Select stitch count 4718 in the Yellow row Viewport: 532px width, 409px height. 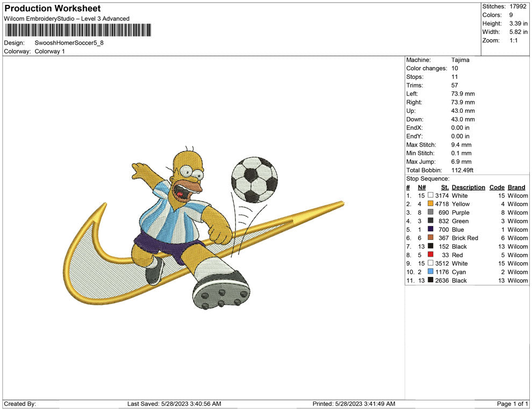[x=442, y=204]
